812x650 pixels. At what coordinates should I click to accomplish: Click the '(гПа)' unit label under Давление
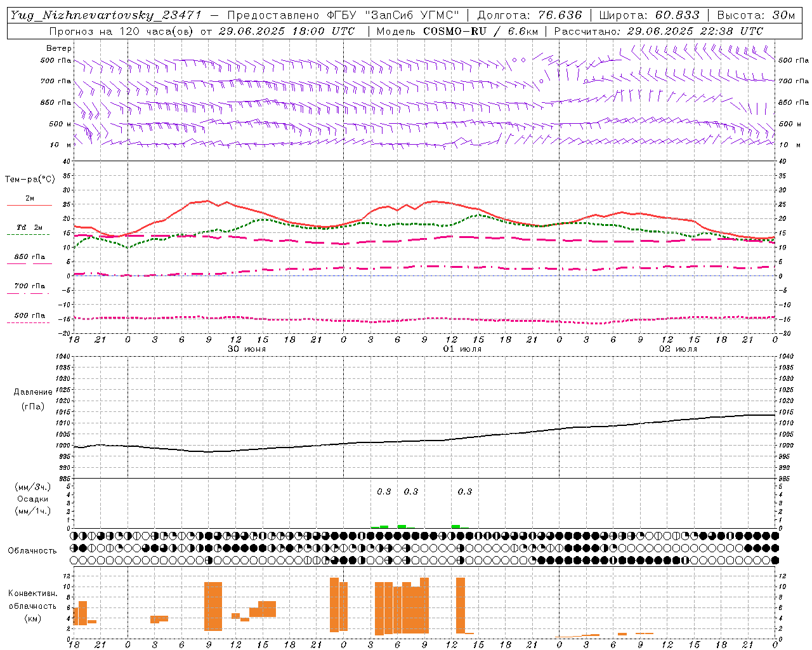click(x=32, y=407)
